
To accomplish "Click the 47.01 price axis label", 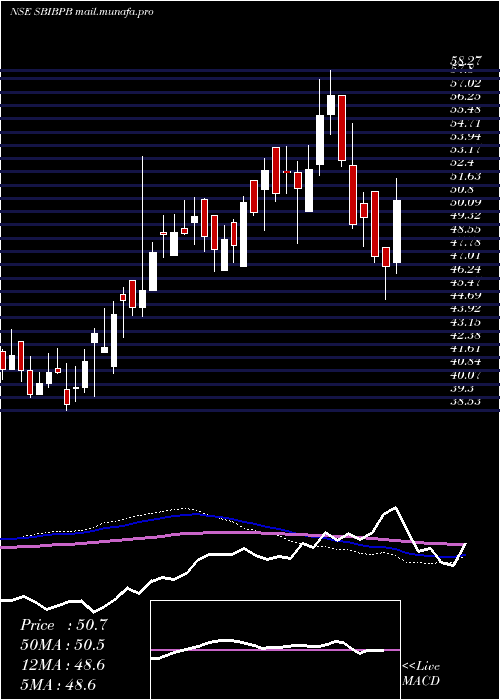I will click(464, 255).
